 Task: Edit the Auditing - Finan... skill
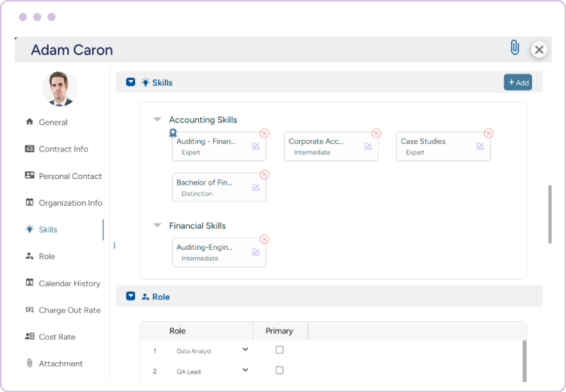pos(255,146)
